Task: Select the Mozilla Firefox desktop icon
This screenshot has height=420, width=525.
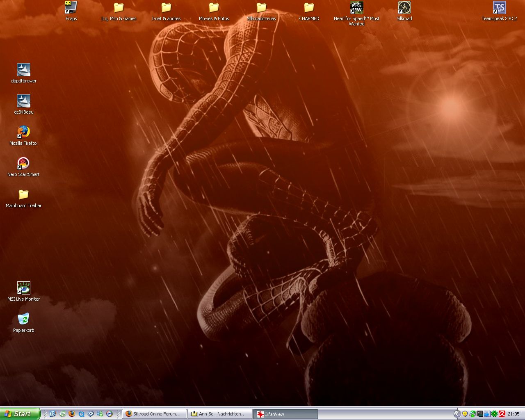Action: point(23,132)
